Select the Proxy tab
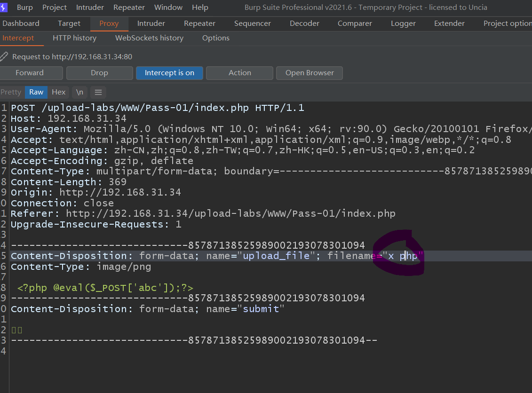The image size is (532, 393). (x=109, y=24)
